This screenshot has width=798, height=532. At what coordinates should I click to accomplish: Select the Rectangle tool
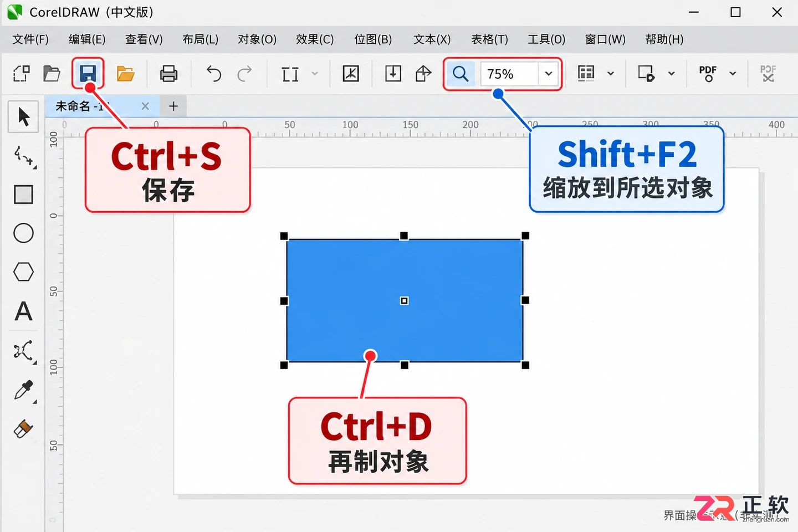(23, 195)
